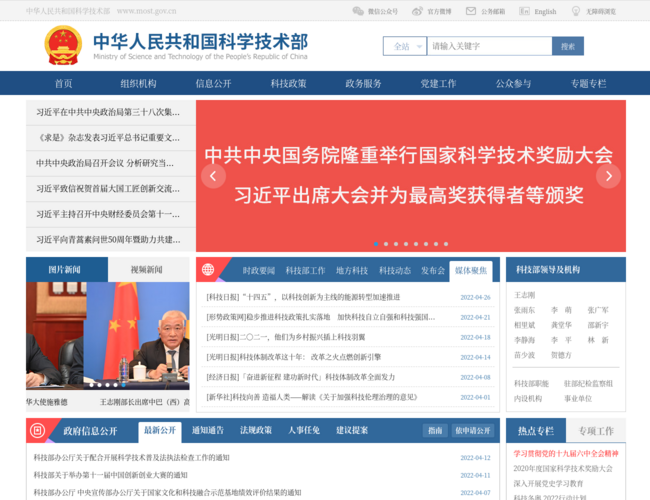The height and width of the screenshot is (500, 650).
Task: Open article [光明日报]科技体制改革这十年
Action: tap(293, 357)
